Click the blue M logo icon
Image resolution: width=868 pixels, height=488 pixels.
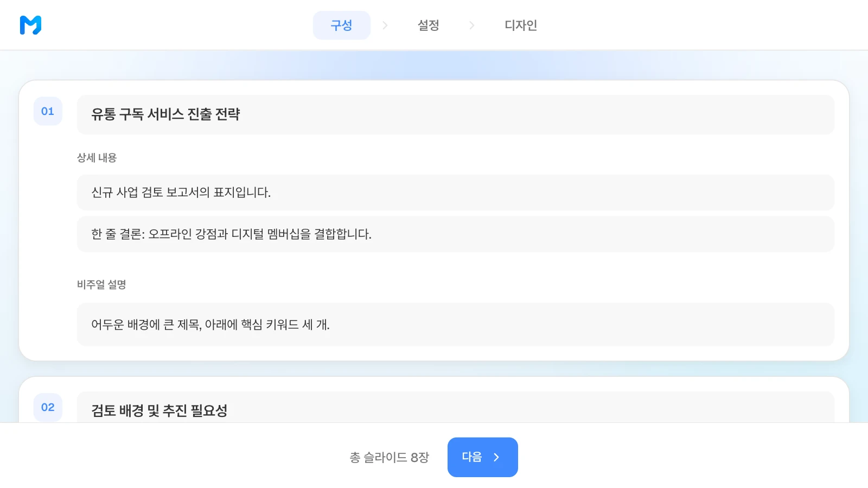tap(30, 25)
